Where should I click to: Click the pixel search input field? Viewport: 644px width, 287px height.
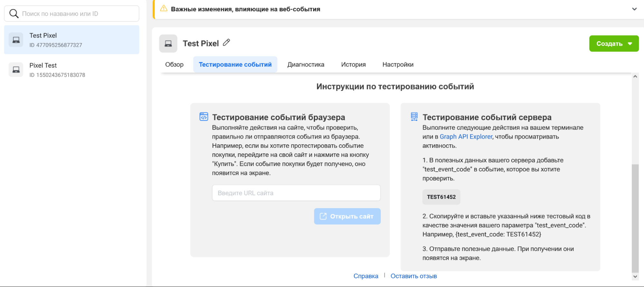(72, 14)
